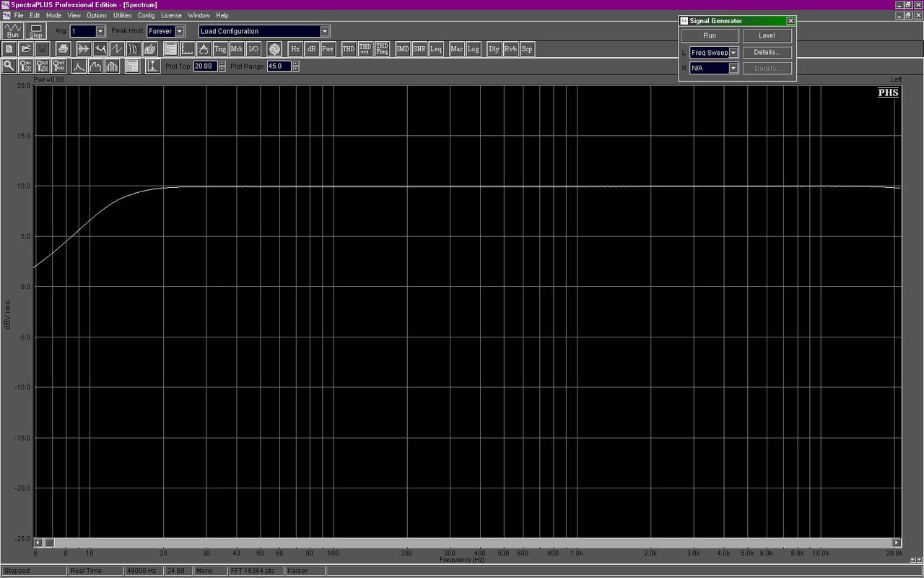This screenshot has width=924, height=578.
Task: Click the Plot Range value field
Action: tap(279, 66)
